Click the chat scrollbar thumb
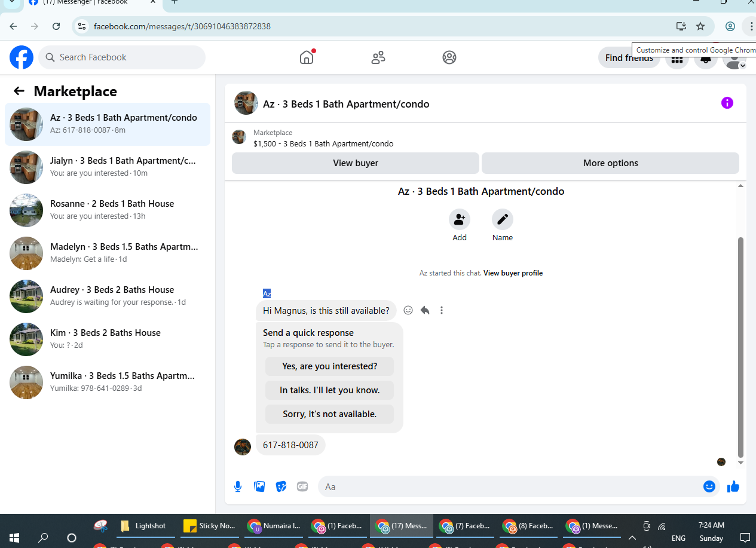Image resolution: width=756 pixels, height=548 pixels. (x=740, y=347)
